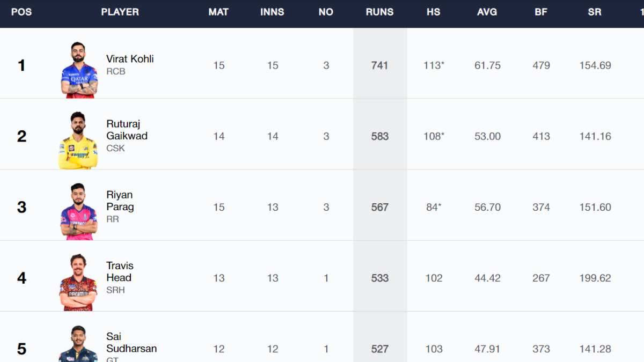Viewport: 644px width, 362px height.
Task: Open Virat Kohli player name link
Action: (130, 59)
